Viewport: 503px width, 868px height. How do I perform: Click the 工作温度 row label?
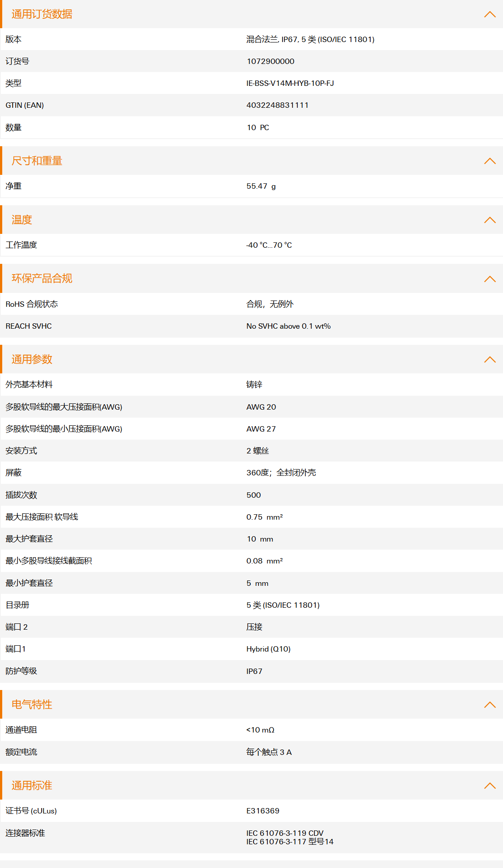[x=21, y=245]
